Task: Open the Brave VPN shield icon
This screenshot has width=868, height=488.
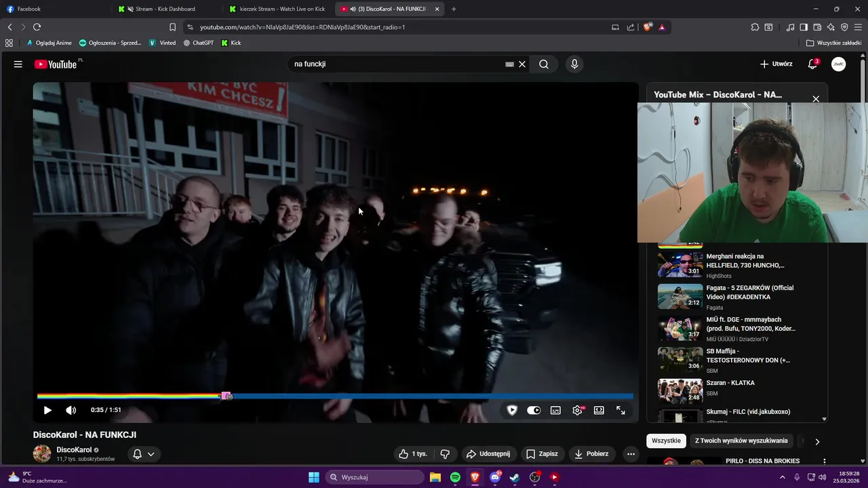Action: point(844,27)
